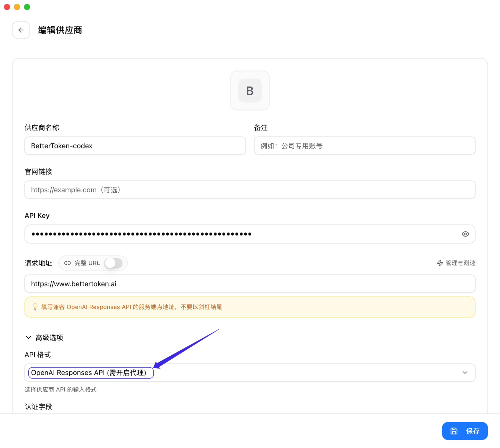The width and height of the screenshot is (500, 448).
Task: Click the chain-link icon in the 完整 URL pill
Action: click(67, 263)
